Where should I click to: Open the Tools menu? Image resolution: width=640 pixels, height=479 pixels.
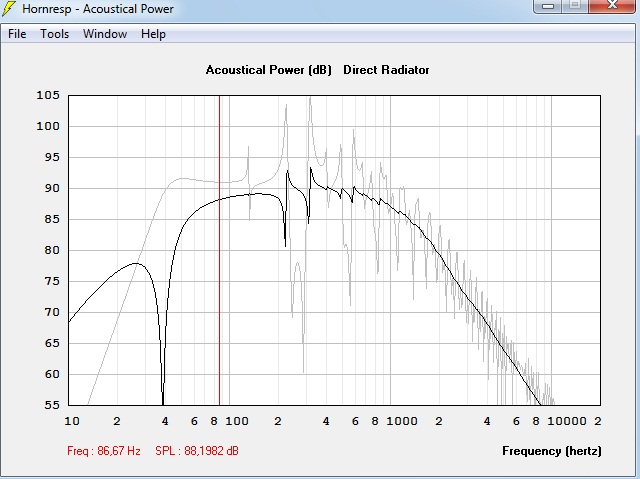54,34
